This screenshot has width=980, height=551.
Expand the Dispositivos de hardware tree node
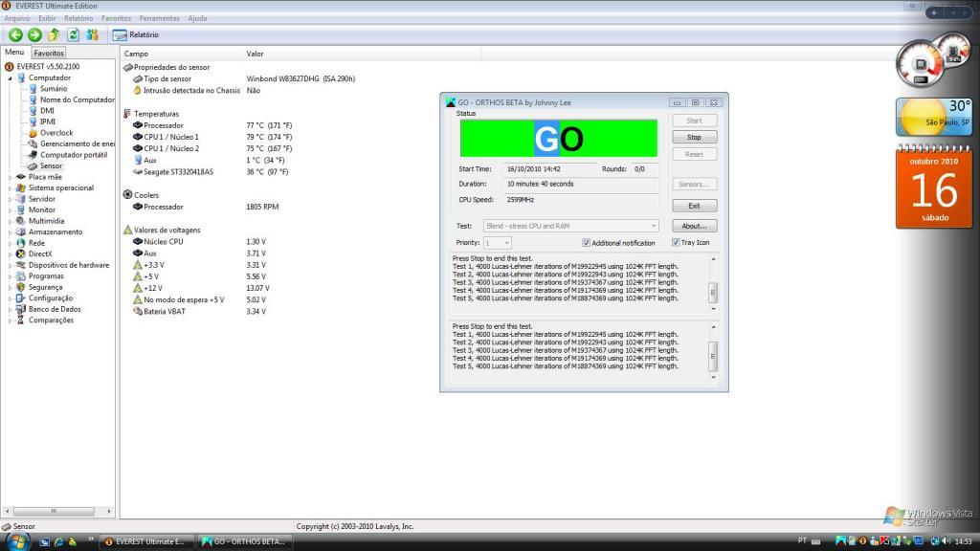[10, 266]
